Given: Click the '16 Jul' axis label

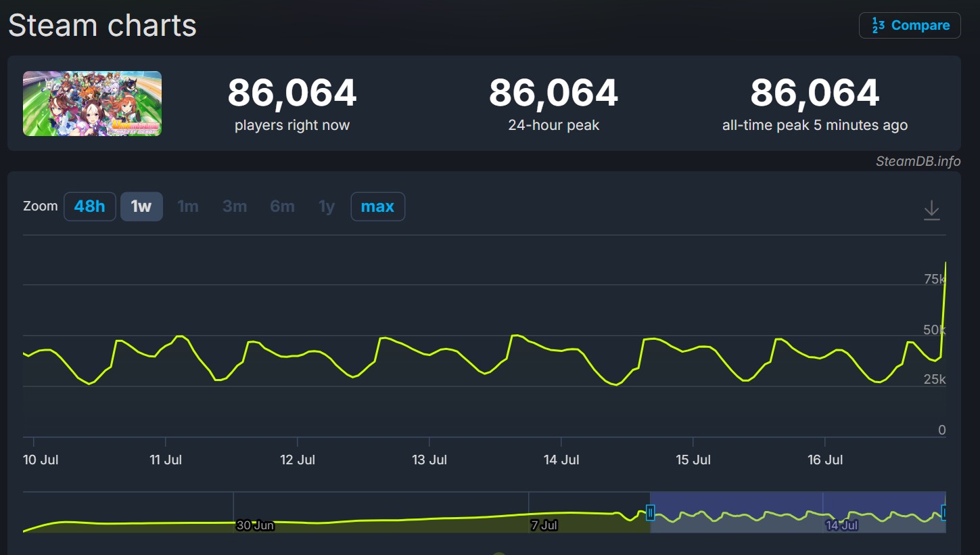Looking at the screenshot, I should 825,460.
